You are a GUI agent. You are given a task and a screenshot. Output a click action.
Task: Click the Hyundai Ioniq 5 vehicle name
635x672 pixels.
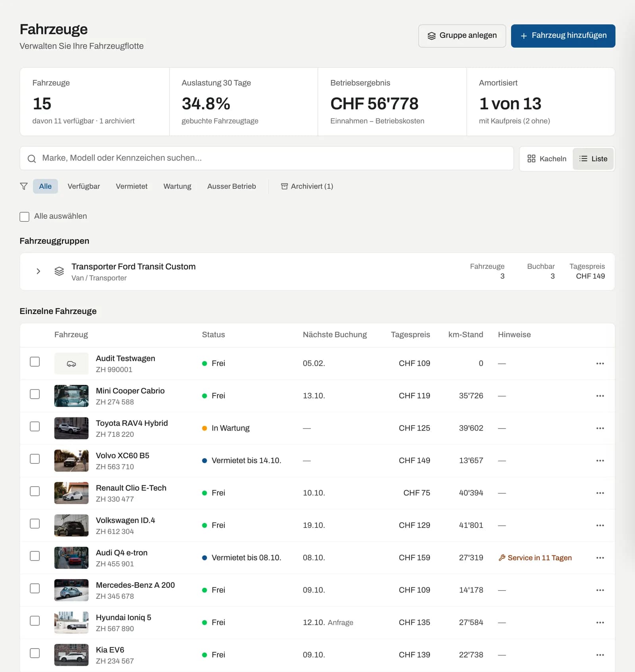tap(123, 618)
